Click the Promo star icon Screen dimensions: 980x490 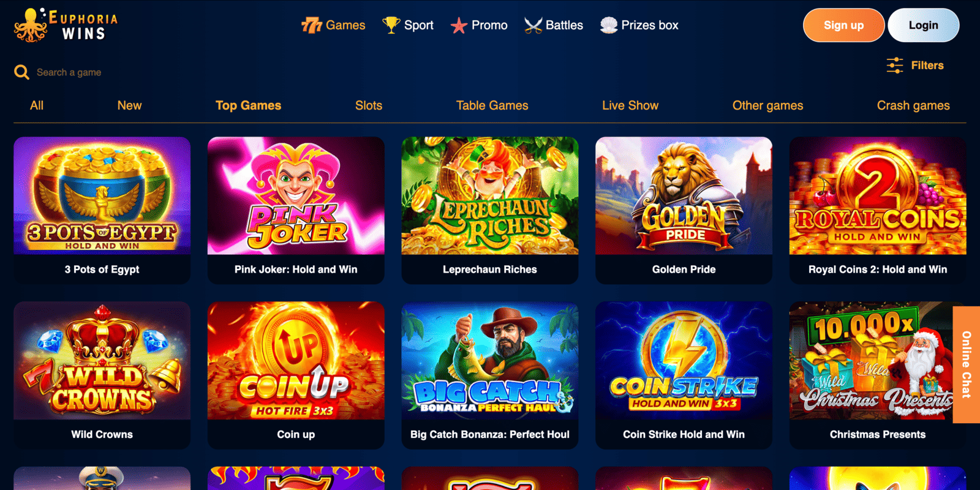pyautogui.click(x=459, y=26)
